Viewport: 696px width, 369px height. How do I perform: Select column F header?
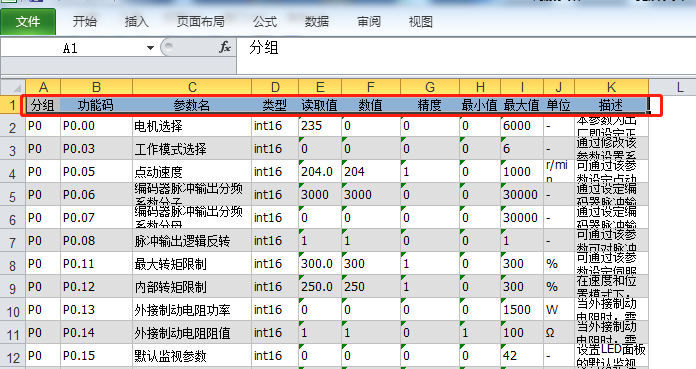pos(371,87)
